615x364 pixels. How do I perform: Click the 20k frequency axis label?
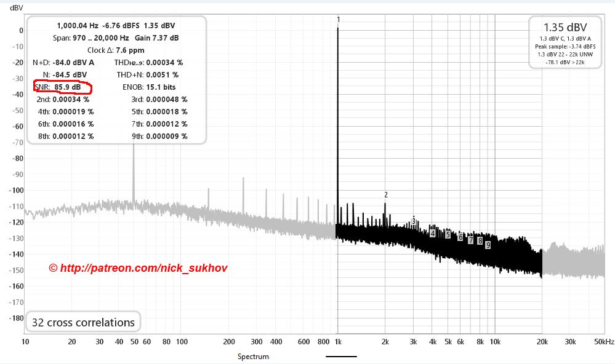click(x=542, y=342)
